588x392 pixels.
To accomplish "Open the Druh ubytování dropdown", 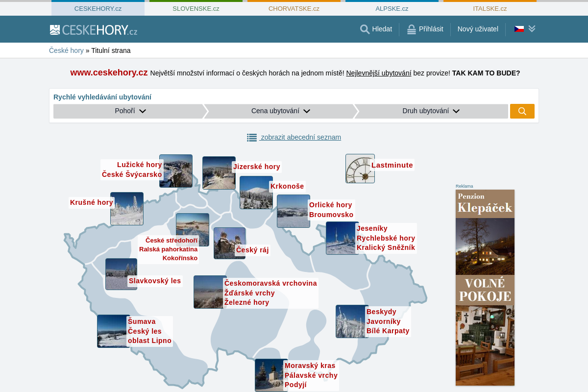I will pyautogui.click(x=431, y=111).
